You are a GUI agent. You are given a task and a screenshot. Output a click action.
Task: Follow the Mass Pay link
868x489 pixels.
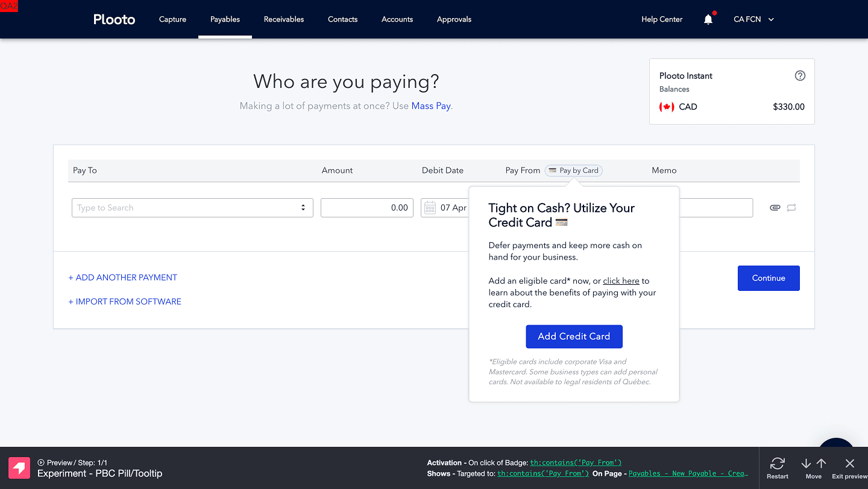[x=431, y=106]
